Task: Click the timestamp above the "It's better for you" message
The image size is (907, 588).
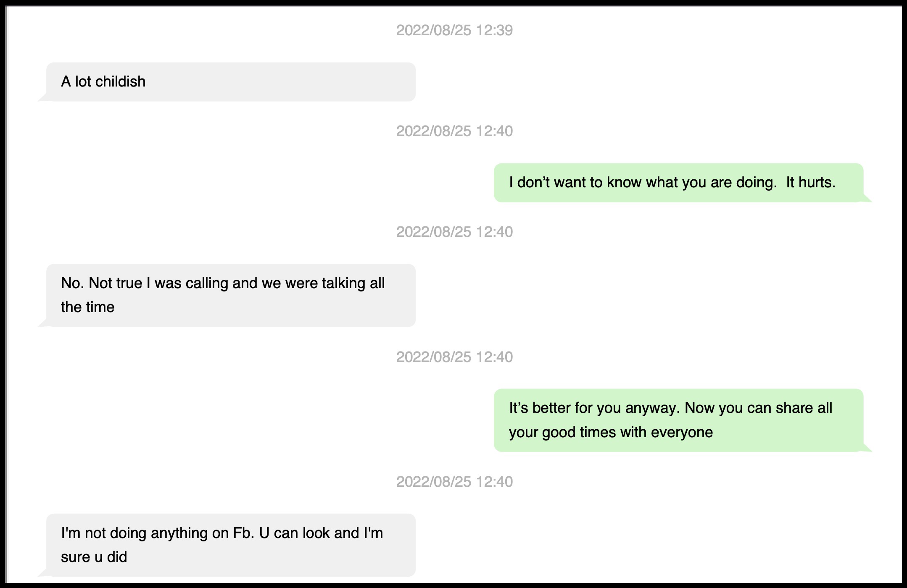Action: tap(454, 357)
